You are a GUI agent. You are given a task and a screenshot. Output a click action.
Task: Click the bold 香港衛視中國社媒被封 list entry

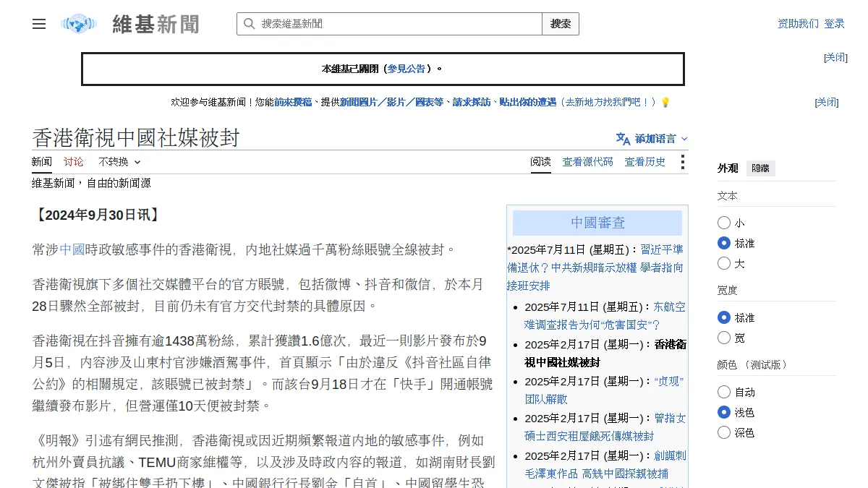coord(605,354)
